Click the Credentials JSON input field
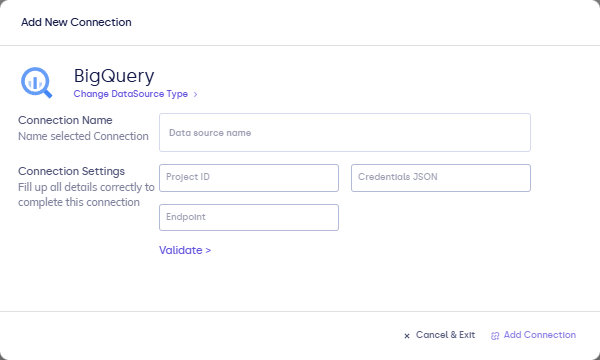The image size is (600, 360). pyautogui.click(x=441, y=178)
